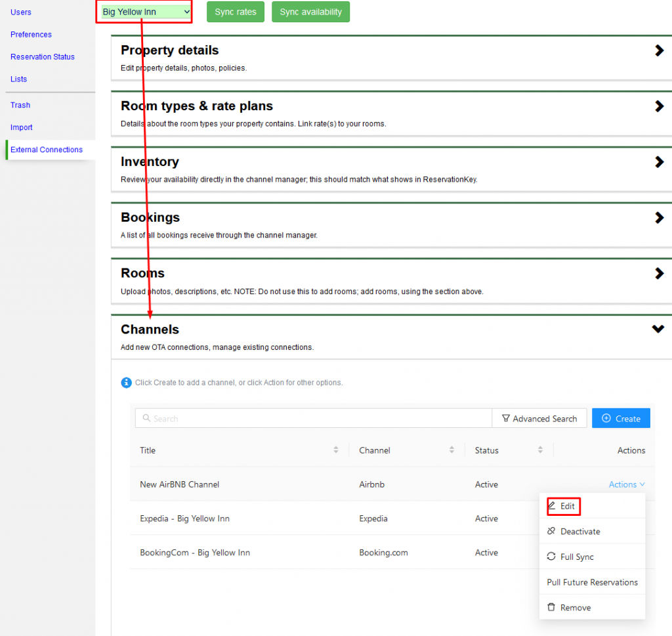The image size is (672, 636).
Task: Open Advanced Search filter
Action: pos(539,418)
